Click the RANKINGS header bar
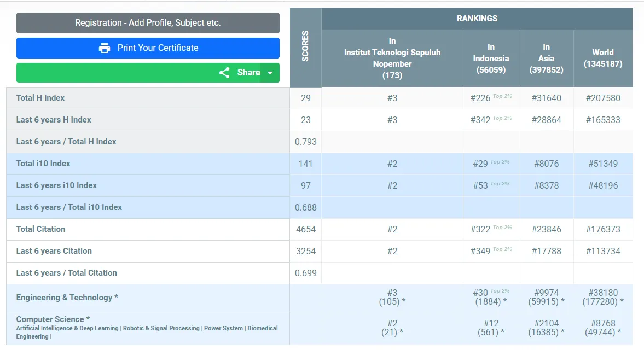Screen dimensions: 644x350 click(x=477, y=19)
